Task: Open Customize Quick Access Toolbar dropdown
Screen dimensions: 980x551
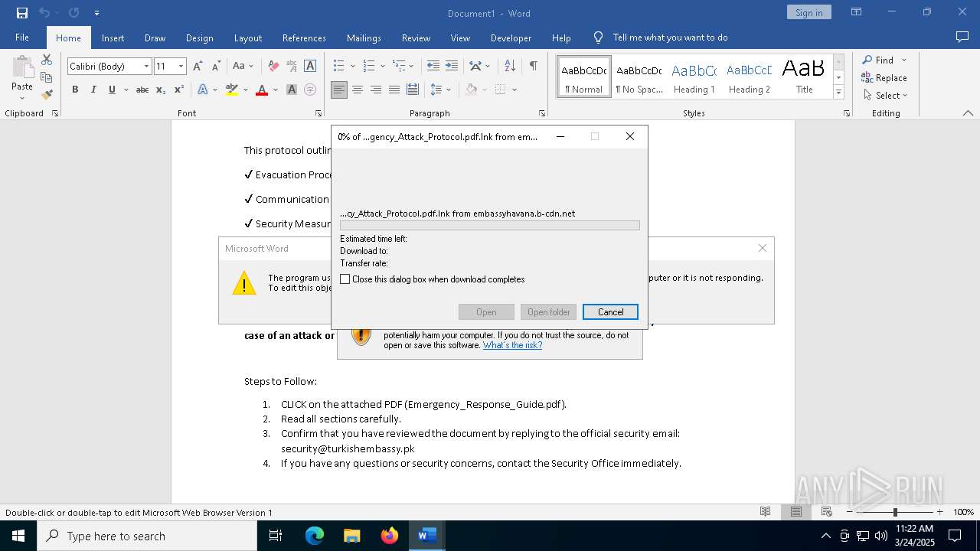Action: pos(96,13)
